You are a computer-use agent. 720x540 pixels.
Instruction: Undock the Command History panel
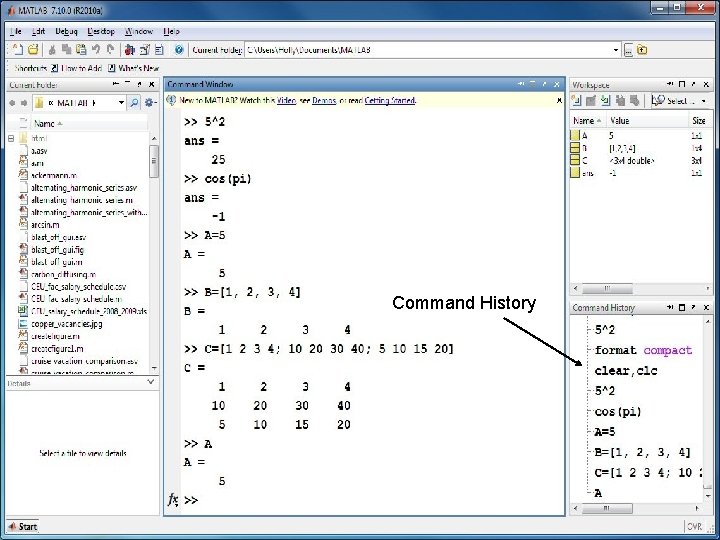(x=694, y=307)
